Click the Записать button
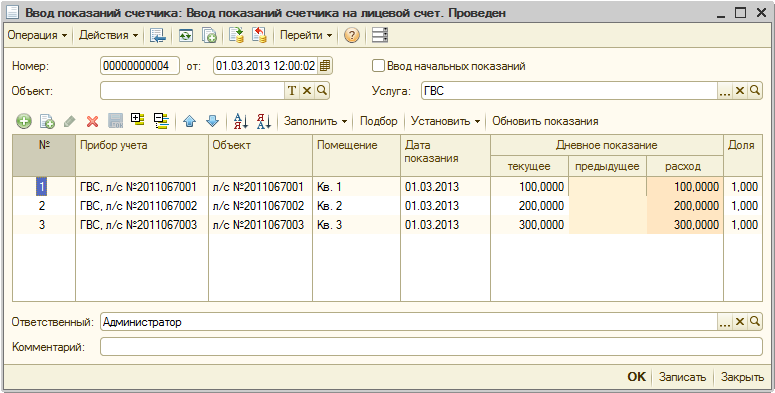 coord(683,377)
